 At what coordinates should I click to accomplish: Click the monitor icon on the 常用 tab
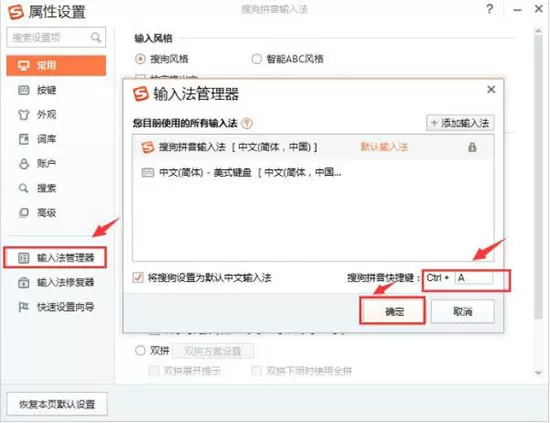(24, 66)
